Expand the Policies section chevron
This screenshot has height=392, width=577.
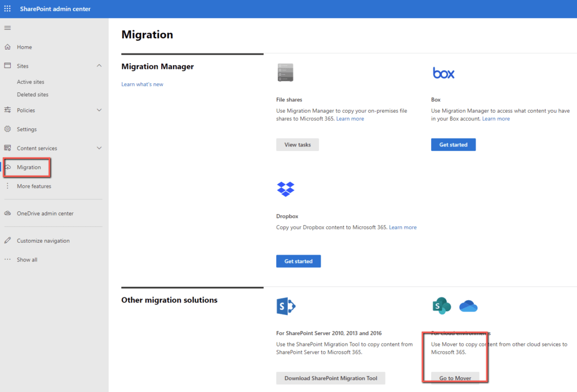click(99, 110)
